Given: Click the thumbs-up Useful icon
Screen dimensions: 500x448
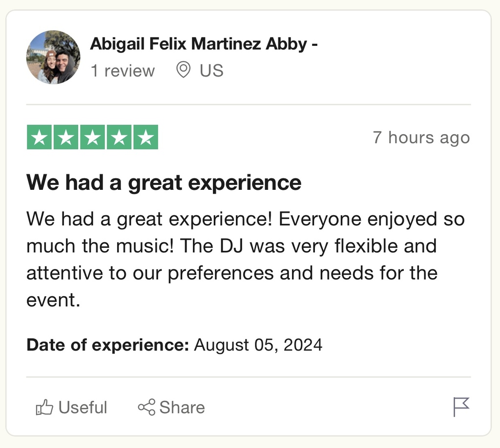Looking at the screenshot, I should (x=44, y=407).
